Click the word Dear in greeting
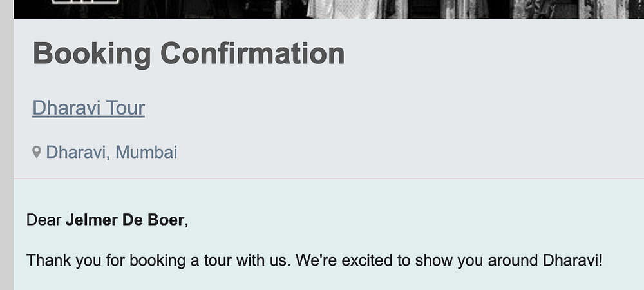The height and width of the screenshot is (290, 644). point(43,220)
